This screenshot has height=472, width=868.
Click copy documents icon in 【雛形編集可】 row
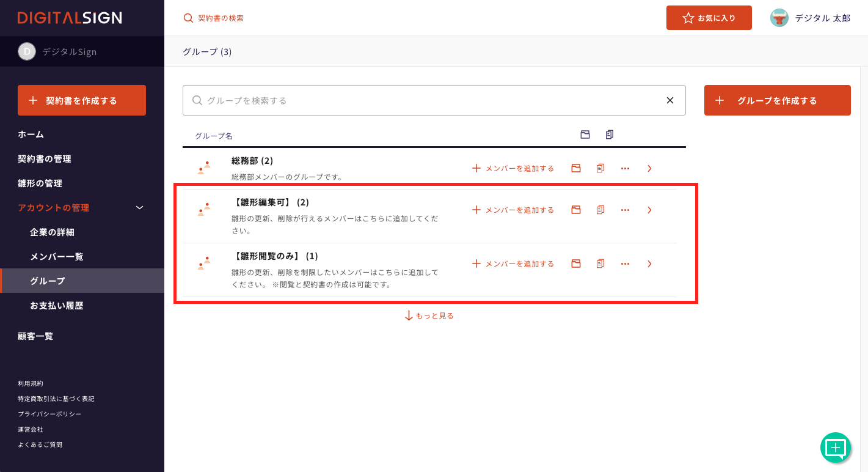click(600, 210)
